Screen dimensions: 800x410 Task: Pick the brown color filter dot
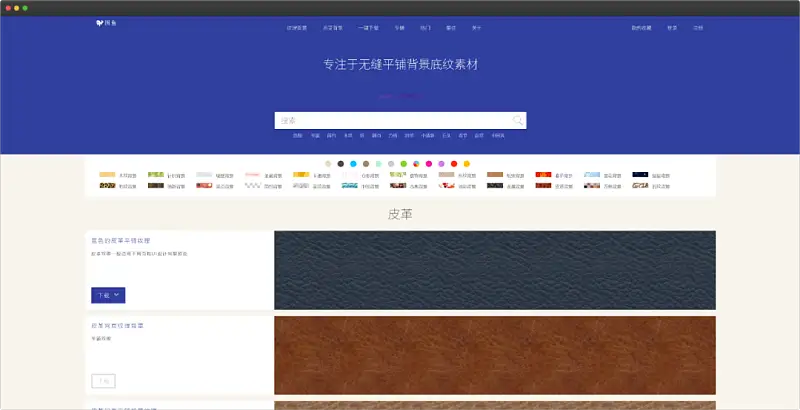pyautogui.click(x=366, y=164)
